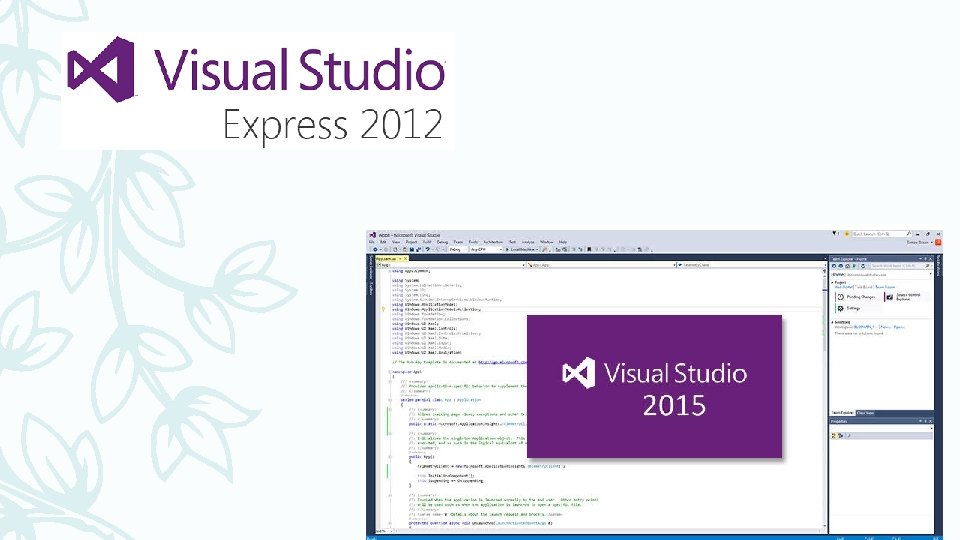Pin the Team Explorer panel
Screen dimensions: 960x540
pyautogui.click(x=925, y=259)
